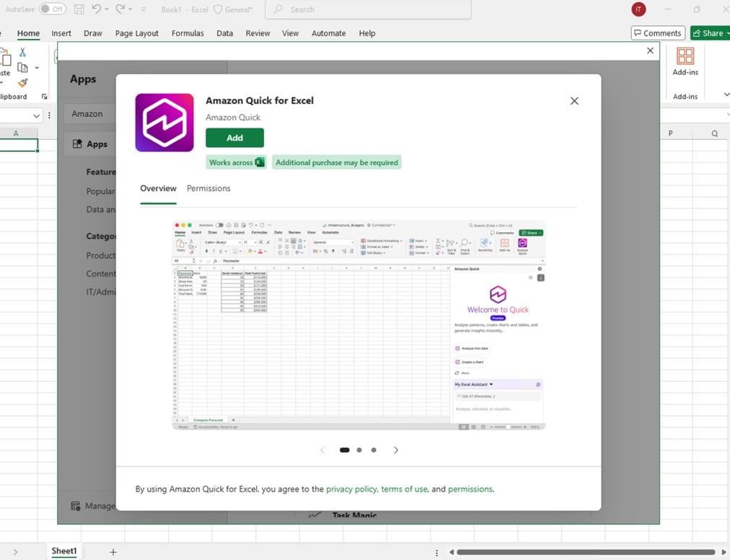Open the Help ribbon tab
This screenshot has width=730, height=560.
click(x=367, y=33)
